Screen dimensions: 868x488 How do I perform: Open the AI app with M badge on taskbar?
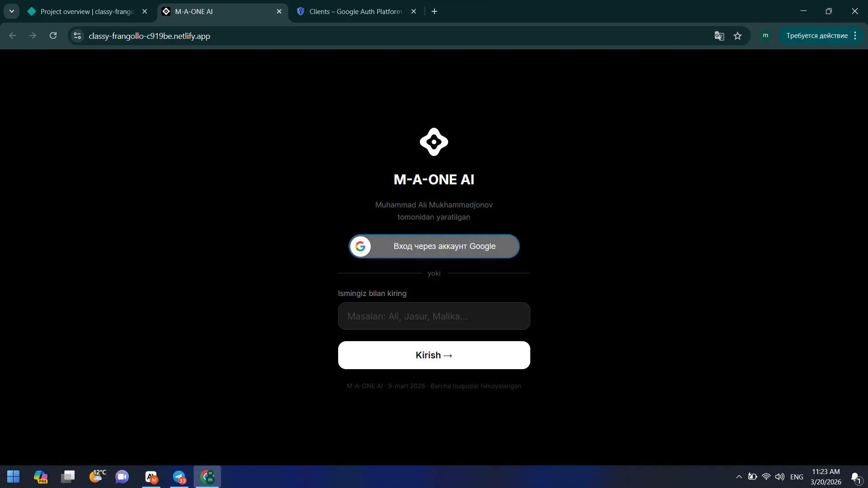click(151, 477)
